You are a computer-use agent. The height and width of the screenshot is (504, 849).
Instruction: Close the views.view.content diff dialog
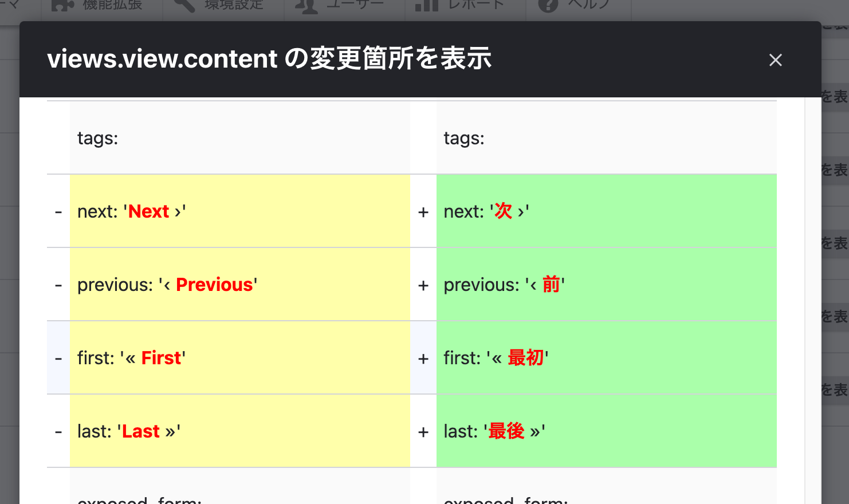pos(776,60)
